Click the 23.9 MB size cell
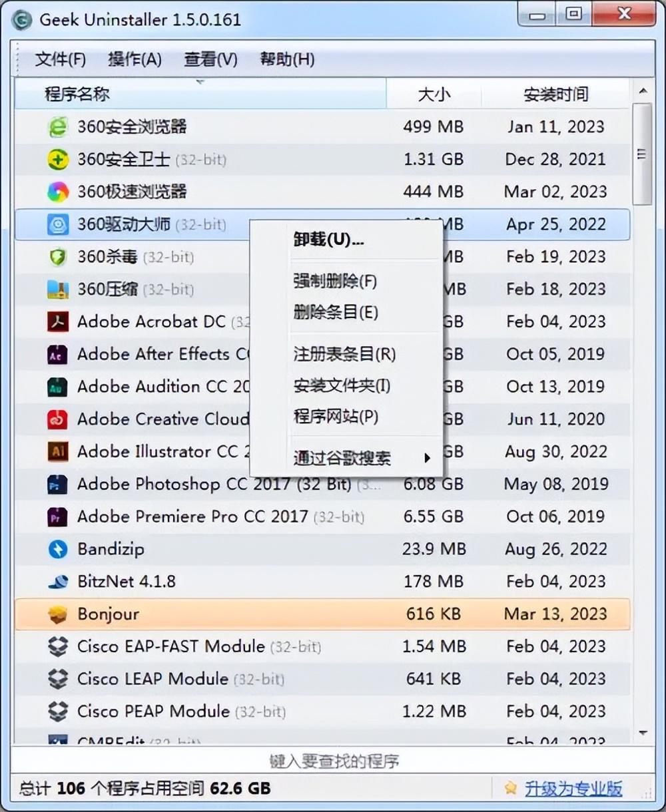 click(x=434, y=549)
